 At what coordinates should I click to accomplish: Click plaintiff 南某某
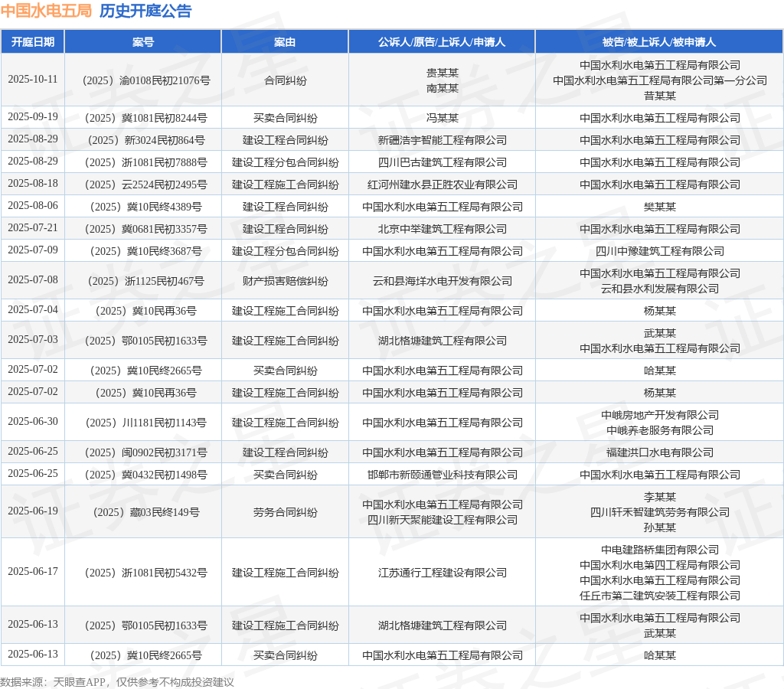click(x=443, y=88)
